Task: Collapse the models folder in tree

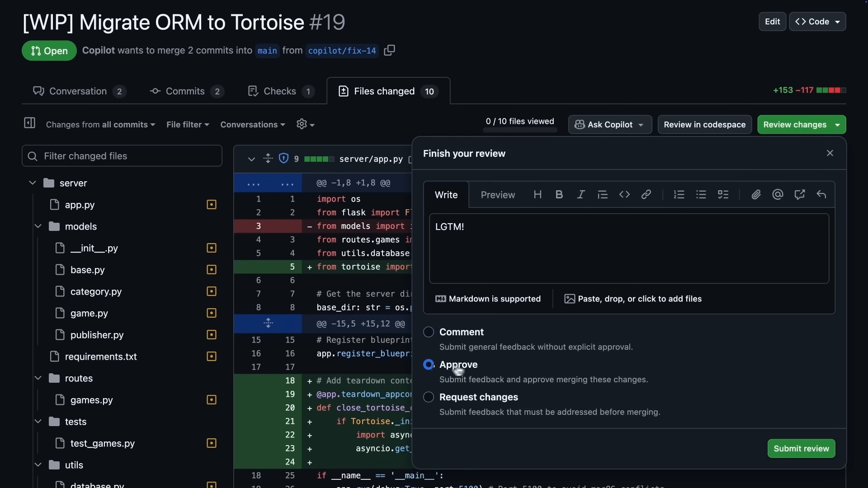Action: point(38,226)
